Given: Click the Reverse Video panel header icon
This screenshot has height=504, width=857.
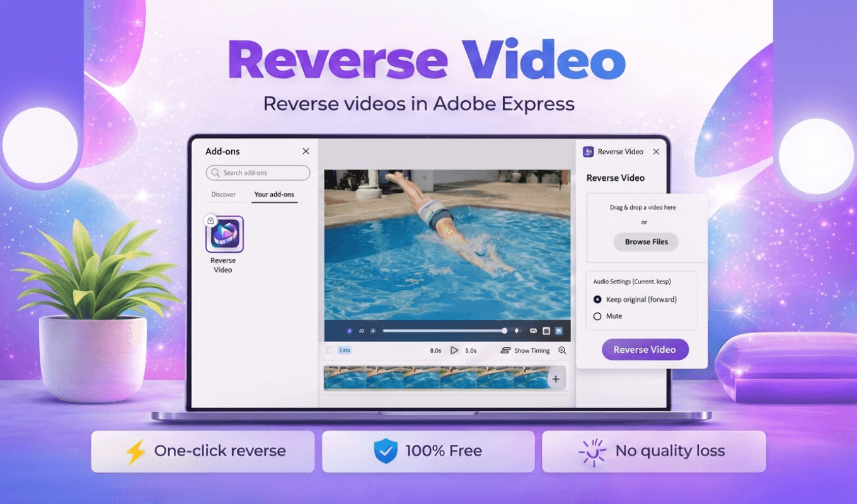Looking at the screenshot, I should 588,151.
